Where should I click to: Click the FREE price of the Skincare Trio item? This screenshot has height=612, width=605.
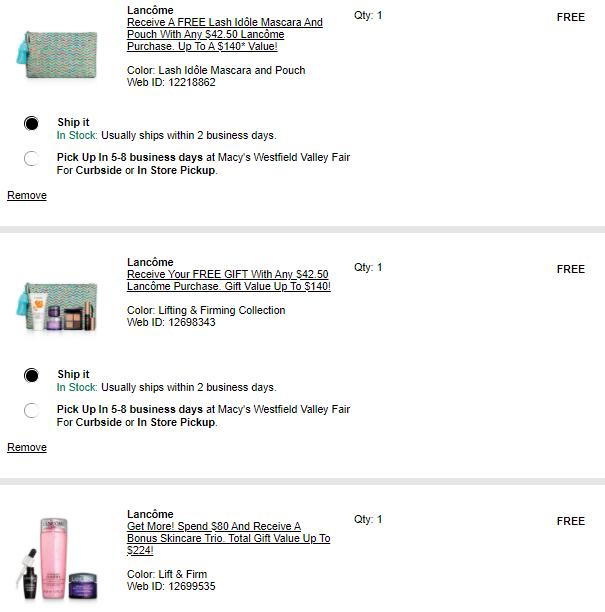point(571,520)
